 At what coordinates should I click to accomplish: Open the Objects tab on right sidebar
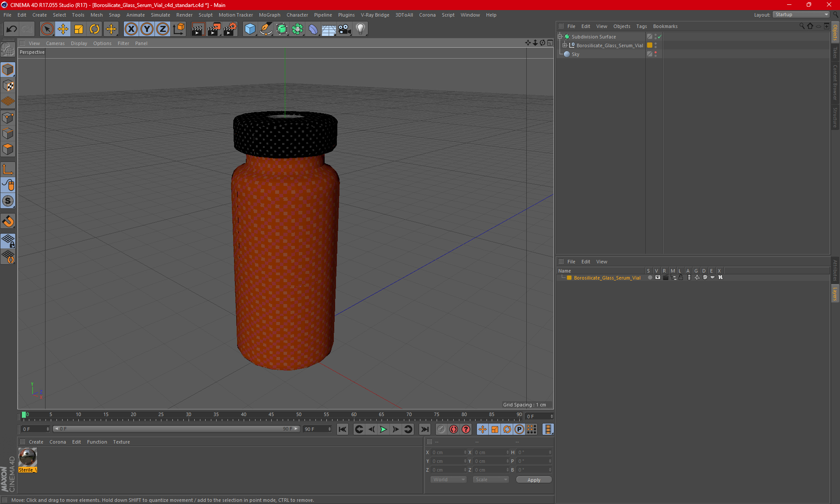[835, 32]
